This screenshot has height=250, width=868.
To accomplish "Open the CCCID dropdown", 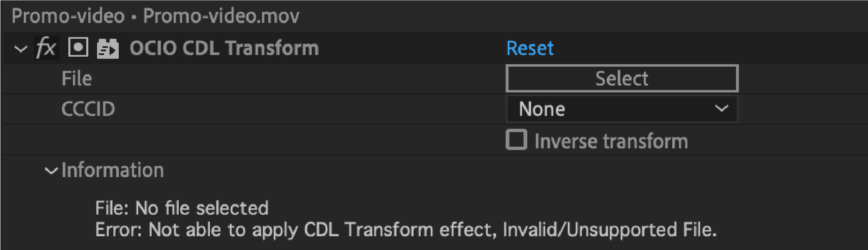I will (621, 109).
